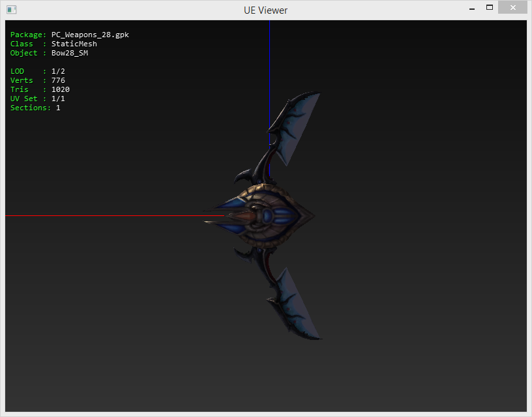This screenshot has height=417, width=532.
Task: Click the red axis line in viewport
Action: (111, 215)
